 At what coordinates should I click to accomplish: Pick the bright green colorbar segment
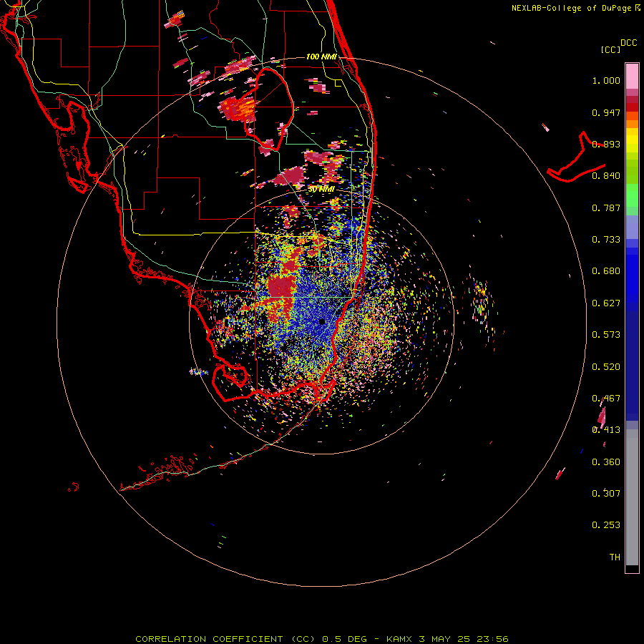click(632, 195)
